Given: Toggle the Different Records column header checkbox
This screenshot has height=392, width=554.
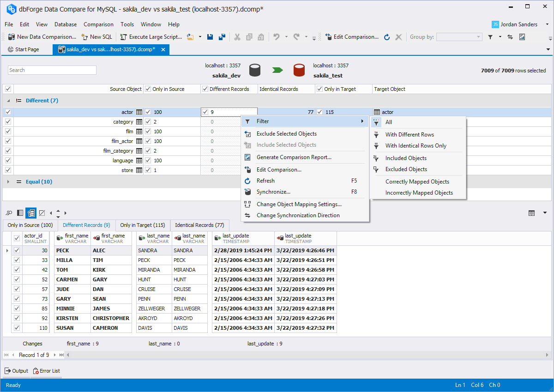Looking at the screenshot, I should click(205, 89).
